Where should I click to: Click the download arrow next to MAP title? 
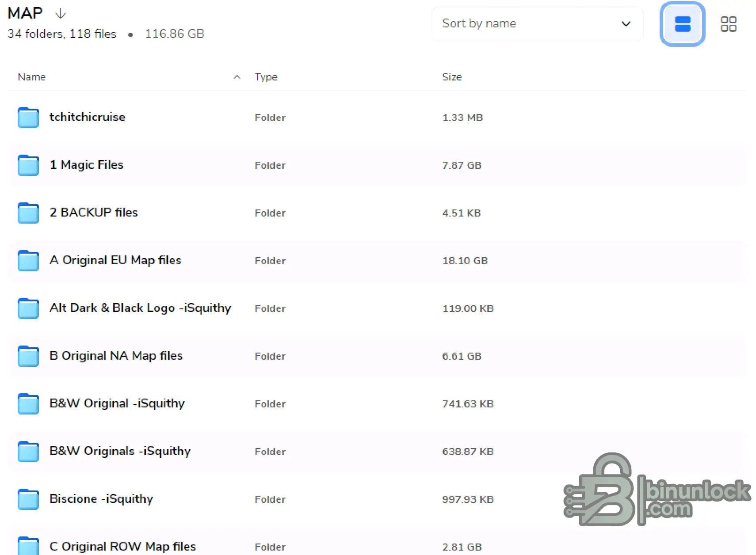(x=61, y=13)
